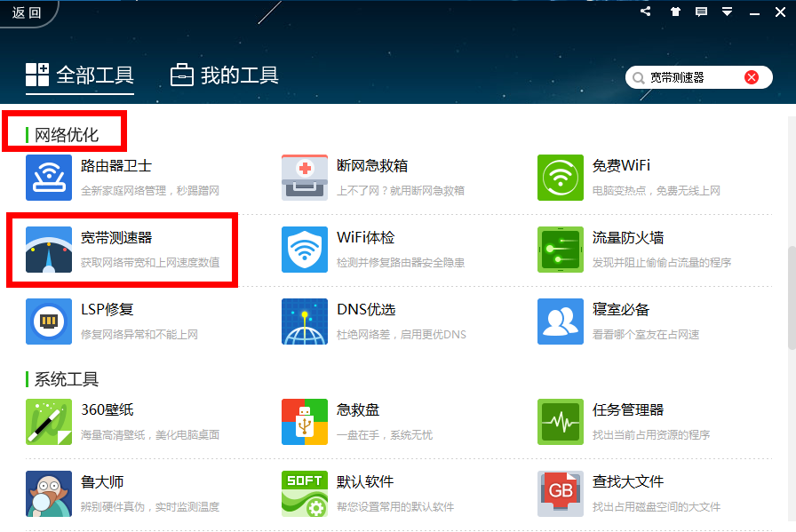Open WiFi体检 shield icon
The width and height of the screenshot is (796, 532).
coord(305,250)
